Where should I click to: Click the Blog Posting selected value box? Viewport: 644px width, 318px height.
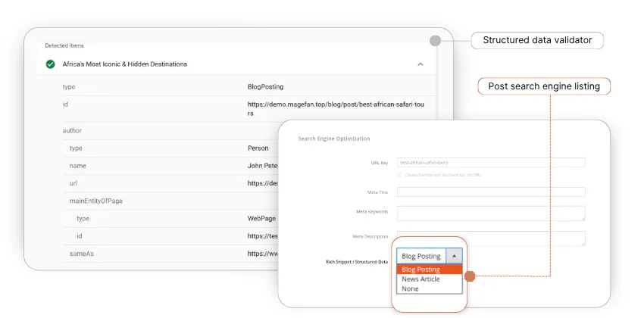tap(421, 256)
